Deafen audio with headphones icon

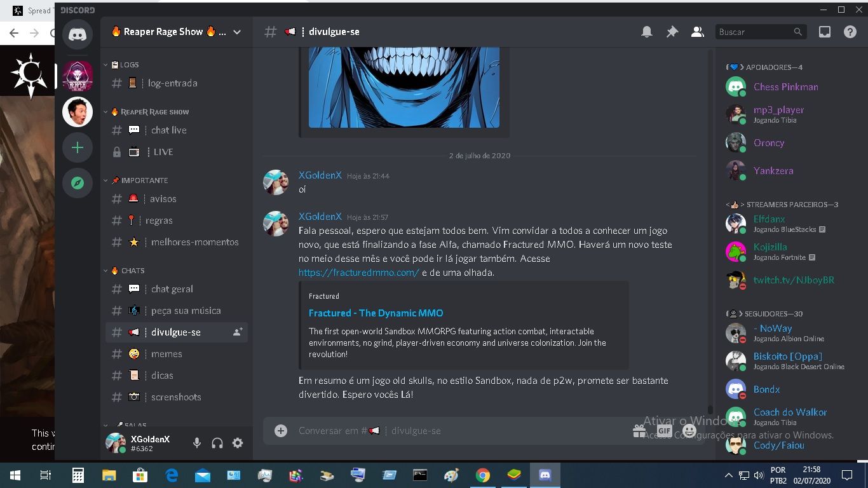click(217, 443)
